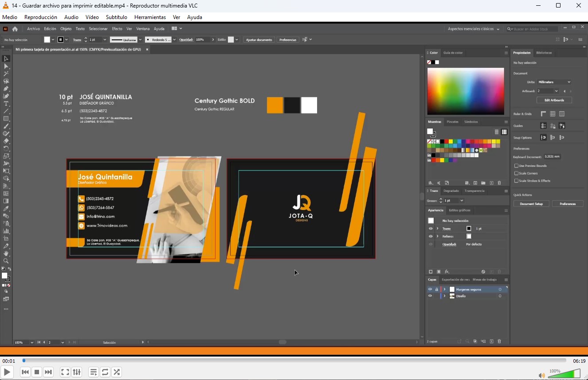
Task: Enable Use Preview Bounds checkbox
Action: [x=516, y=166]
